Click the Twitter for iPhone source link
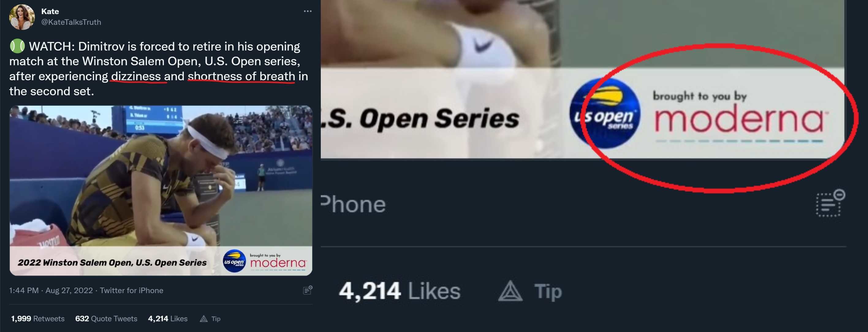Viewport: 868px width, 332px height. 131,290
